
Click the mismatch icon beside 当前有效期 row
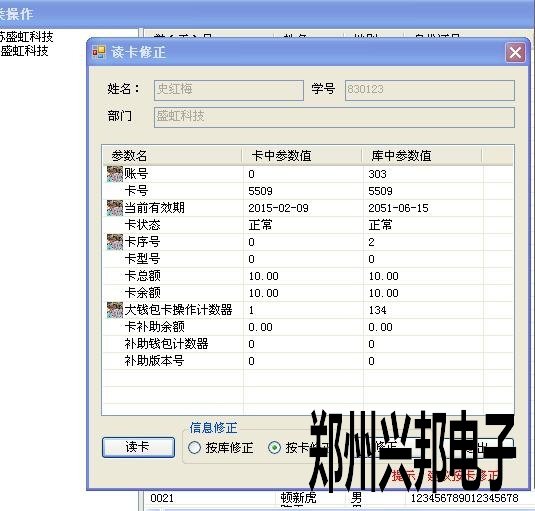115,208
